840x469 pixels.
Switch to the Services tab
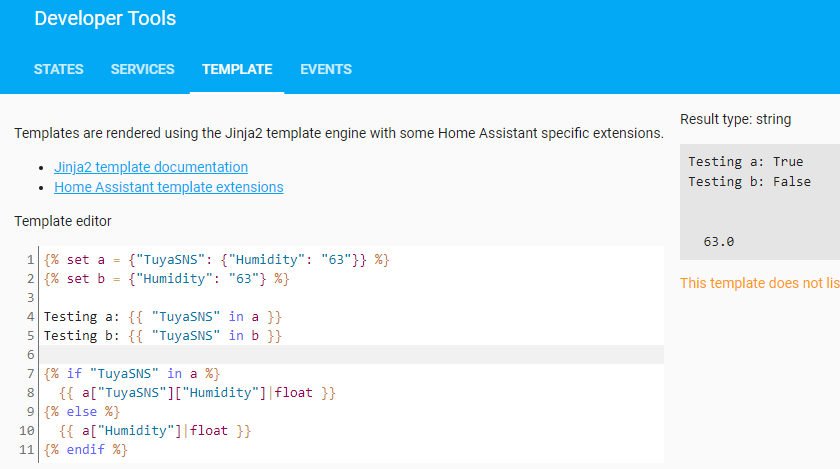(143, 69)
